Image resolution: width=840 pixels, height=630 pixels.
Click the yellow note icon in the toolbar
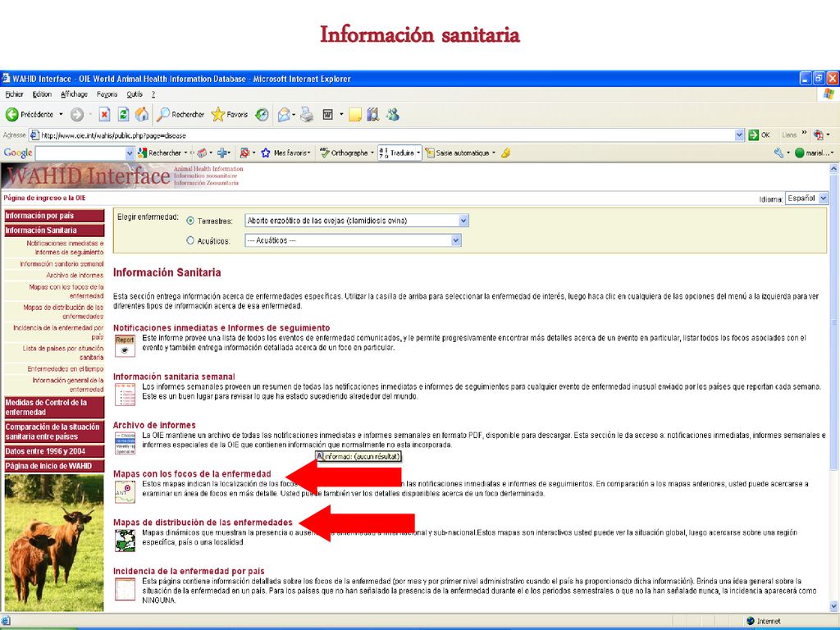pos(354,114)
